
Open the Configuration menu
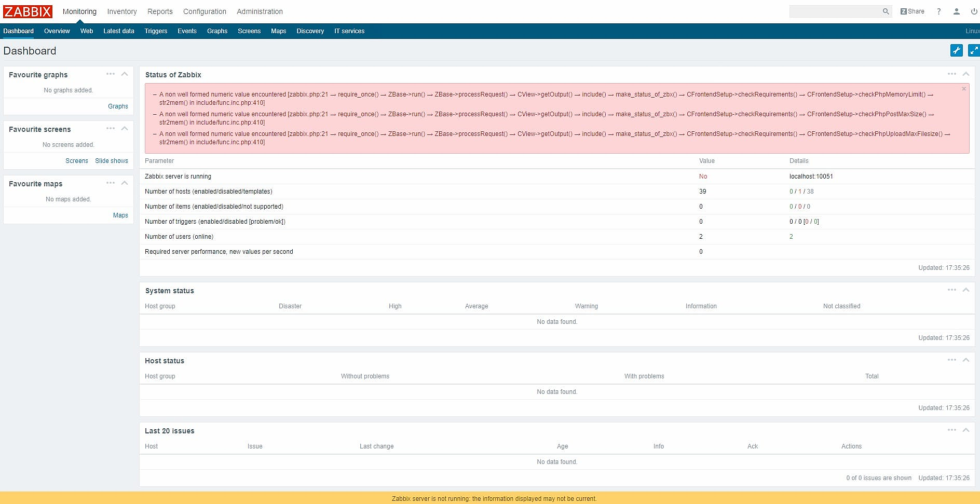(x=205, y=11)
